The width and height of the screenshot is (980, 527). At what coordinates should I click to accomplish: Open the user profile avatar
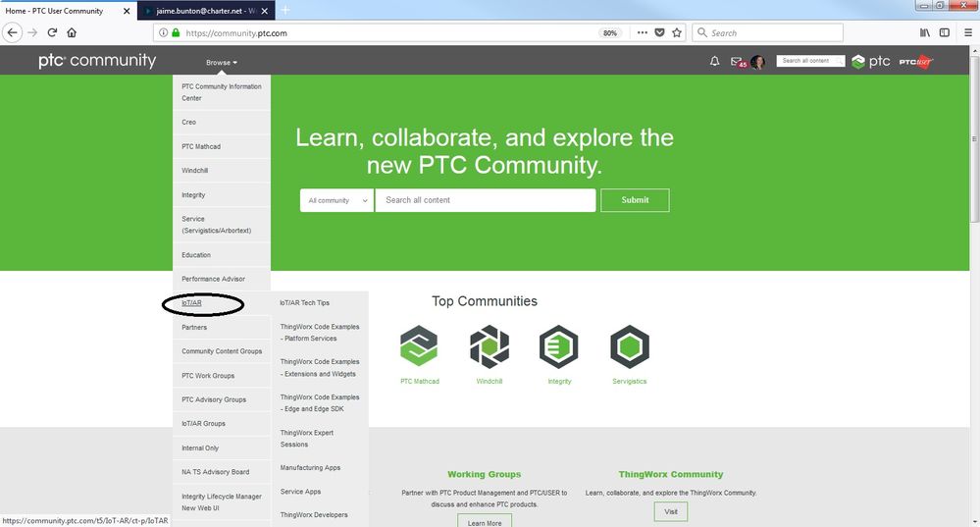(x=758, y=61)
